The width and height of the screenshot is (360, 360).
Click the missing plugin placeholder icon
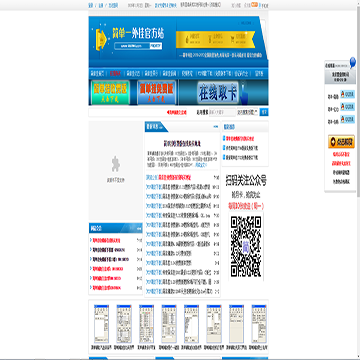point(116,164)
